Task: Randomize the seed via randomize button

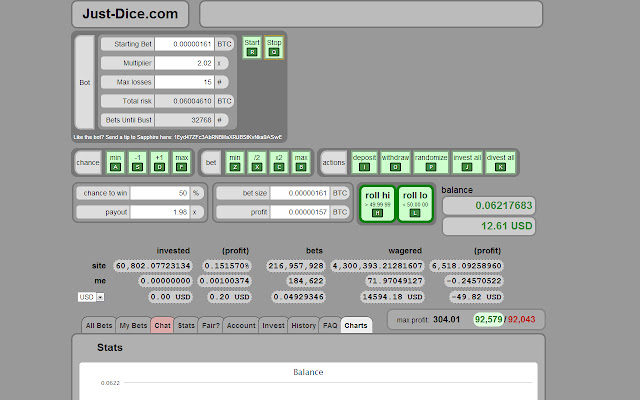Action: (431, 162)
